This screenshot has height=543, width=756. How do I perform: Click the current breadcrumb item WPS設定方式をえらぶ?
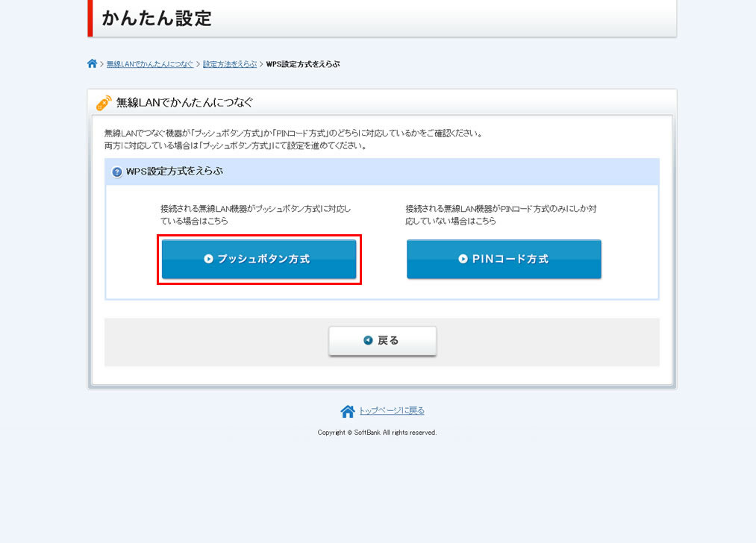point(303,65)
